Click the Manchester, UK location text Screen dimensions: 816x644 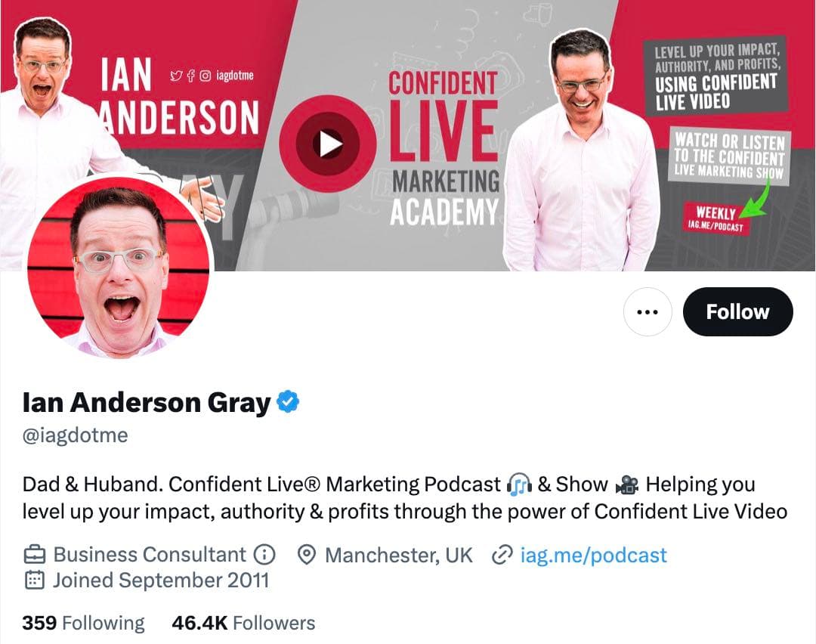coord(399,555)
